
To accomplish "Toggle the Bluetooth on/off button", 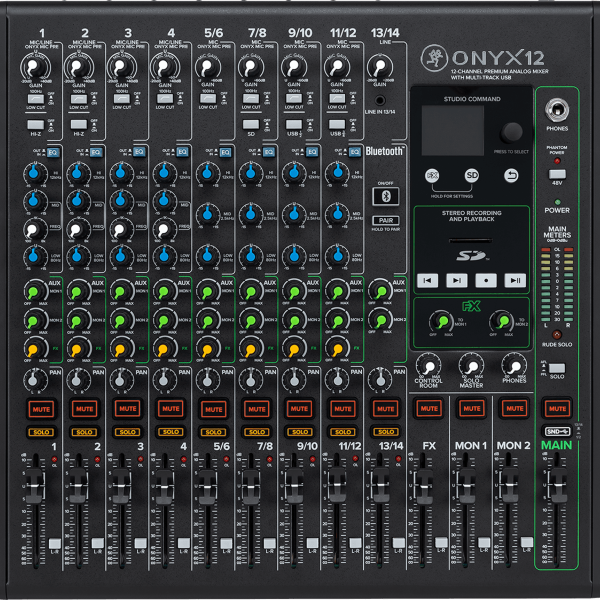I will 385,196.
